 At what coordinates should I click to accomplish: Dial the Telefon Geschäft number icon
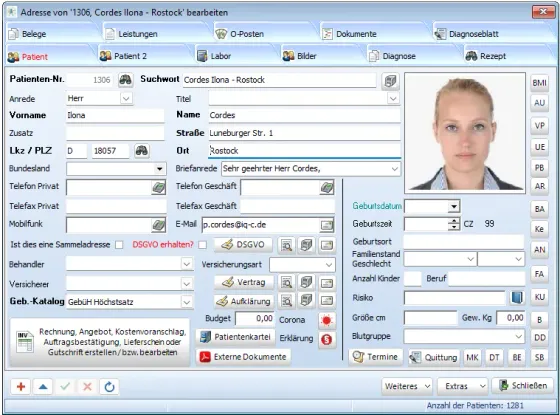coord(326,187)
